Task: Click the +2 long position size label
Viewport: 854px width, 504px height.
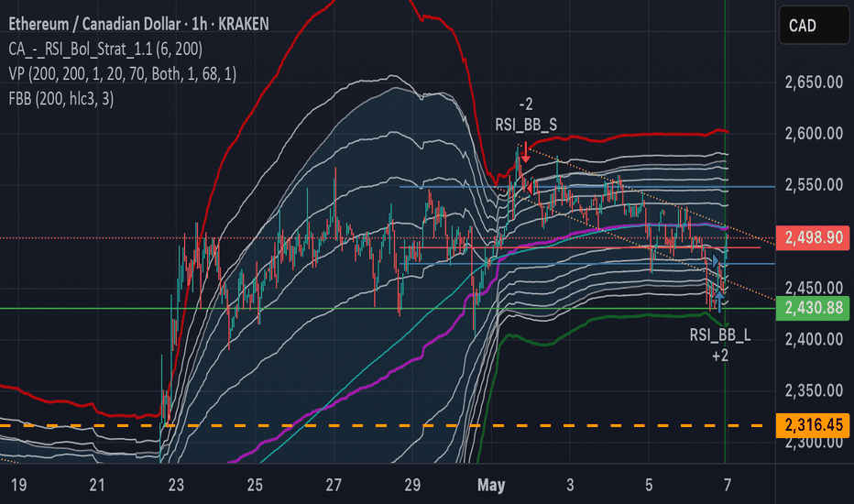Action: click(x=720, y=356)
